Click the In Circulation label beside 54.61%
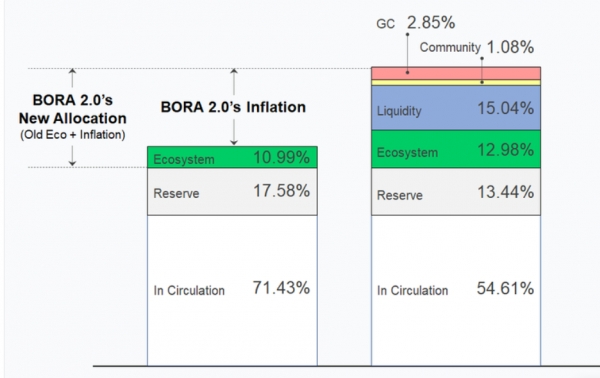 point(412,290)
